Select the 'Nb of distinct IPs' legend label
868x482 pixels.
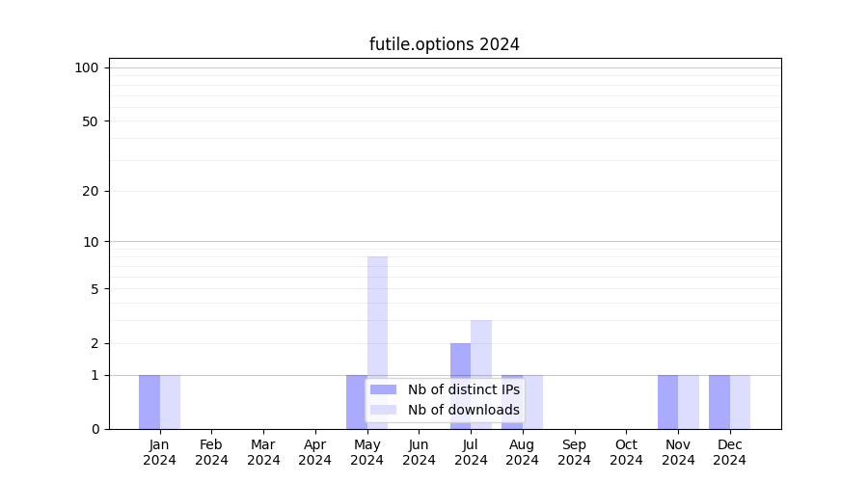coord(463,389)
